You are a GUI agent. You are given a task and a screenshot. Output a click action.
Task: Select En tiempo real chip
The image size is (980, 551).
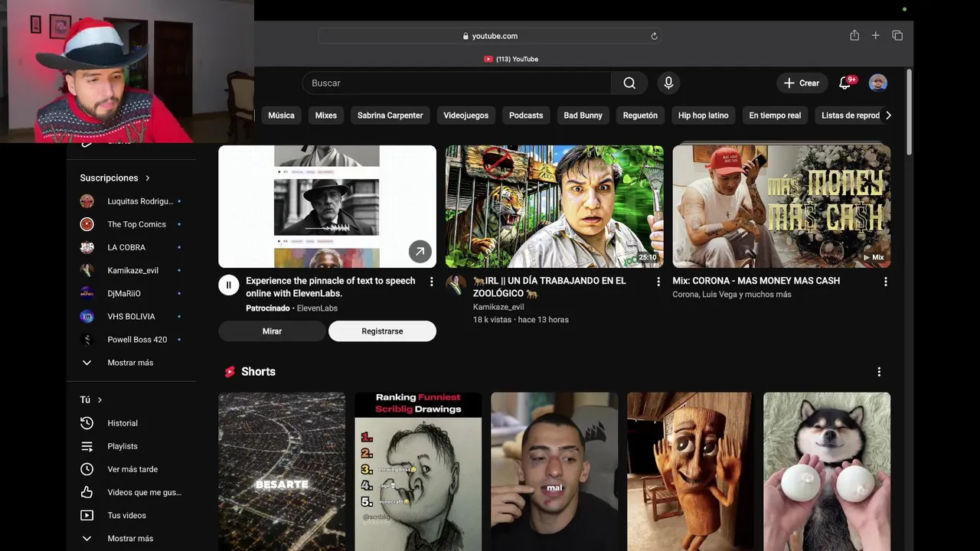pyautogui.click(x=775, y=116)
